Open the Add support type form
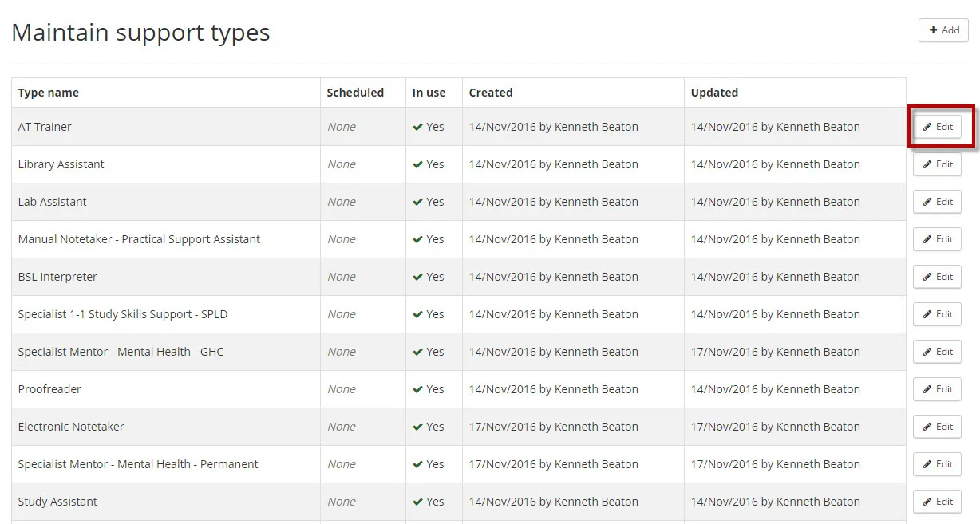 [943, 30]
